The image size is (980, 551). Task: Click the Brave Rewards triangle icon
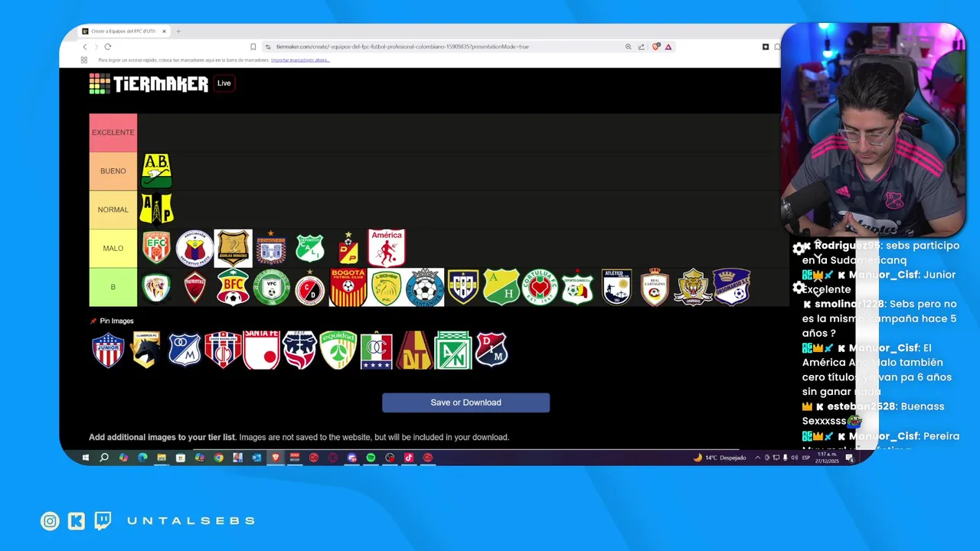[x=668, y=47]
